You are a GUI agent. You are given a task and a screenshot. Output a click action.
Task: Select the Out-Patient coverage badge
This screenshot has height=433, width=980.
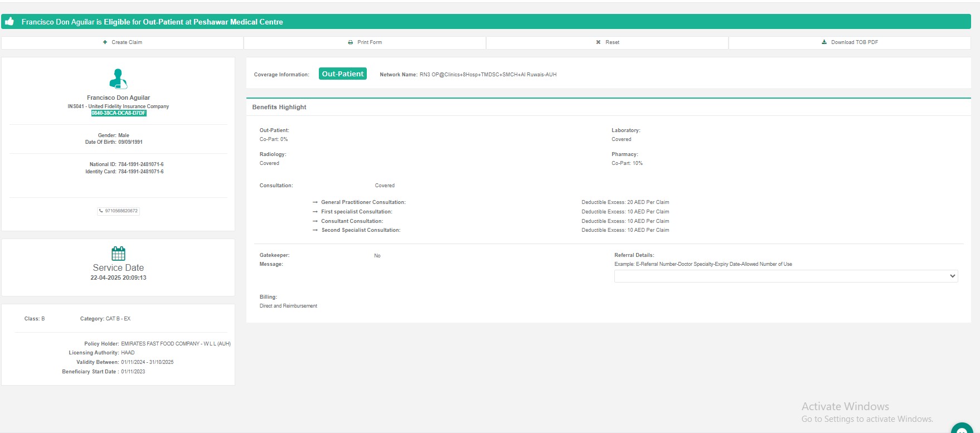pyautogui.click(x=342, y=74)
